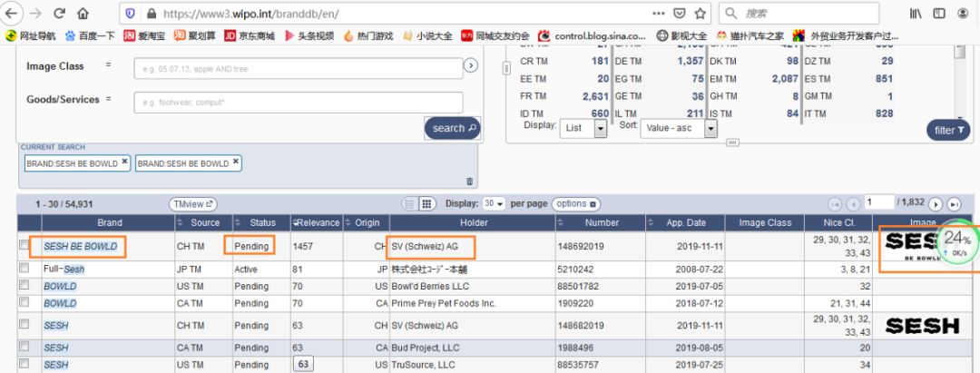Clear current search with trash icon

coord(469,182)
